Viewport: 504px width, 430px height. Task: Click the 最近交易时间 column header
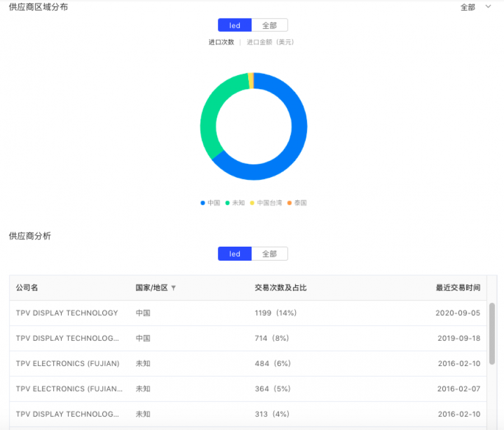[x=458, y=288]
